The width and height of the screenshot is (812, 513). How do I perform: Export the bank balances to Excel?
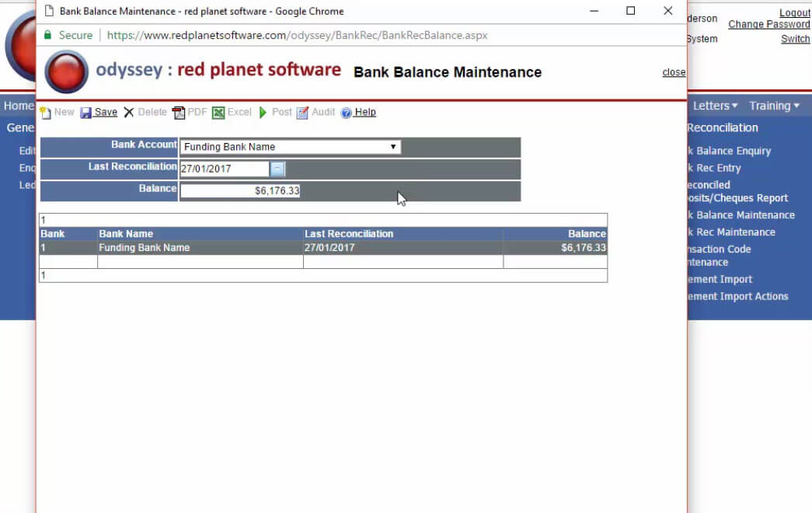point(232,112)
